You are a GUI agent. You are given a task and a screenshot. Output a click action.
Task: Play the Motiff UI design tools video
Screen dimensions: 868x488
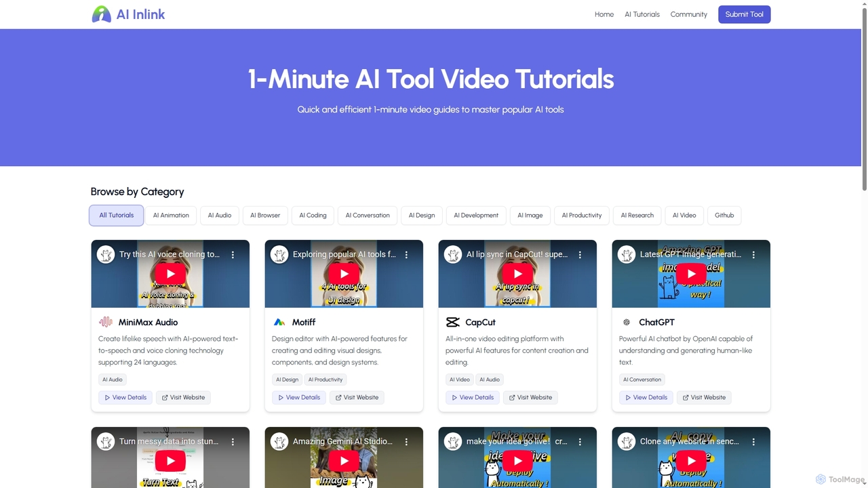(x=344, y=274)
